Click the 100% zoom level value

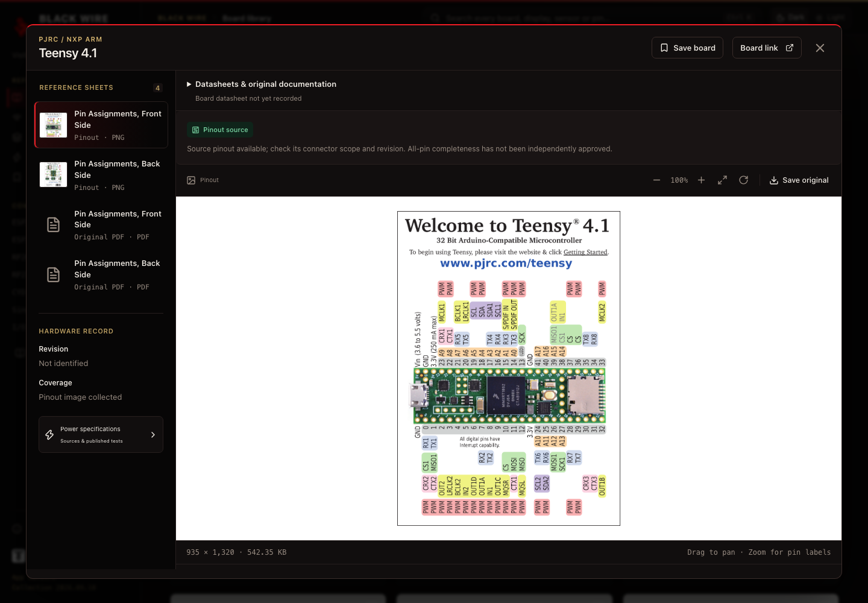679,180
